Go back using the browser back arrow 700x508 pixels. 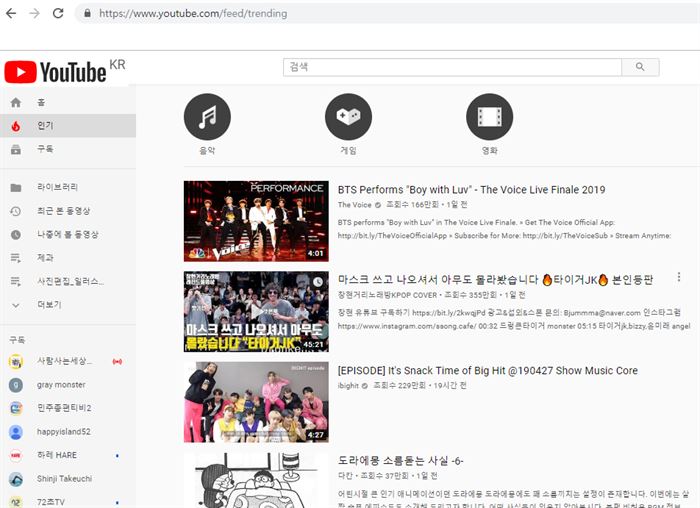coord(12,13)
